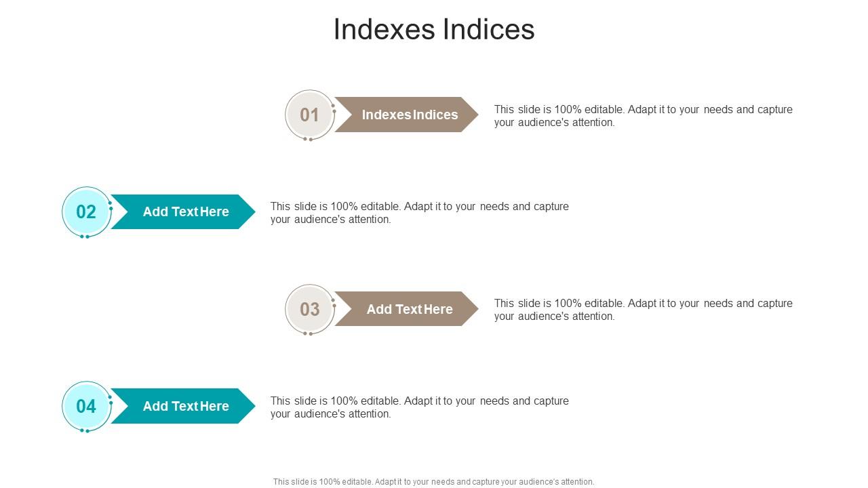Click the two dots beneath circle 01
This screenshot has width=868, height=488.
(x=308, y=139)
